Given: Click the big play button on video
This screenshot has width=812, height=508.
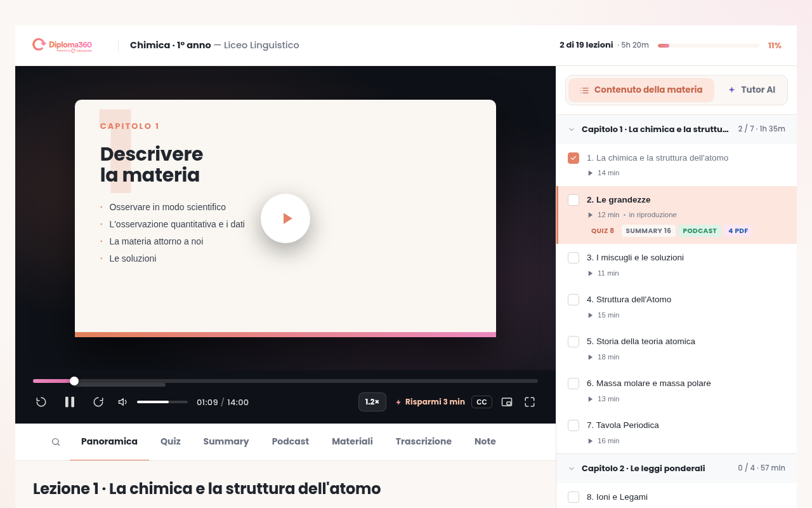Looking at the screenshot, I should coord(285,218).
